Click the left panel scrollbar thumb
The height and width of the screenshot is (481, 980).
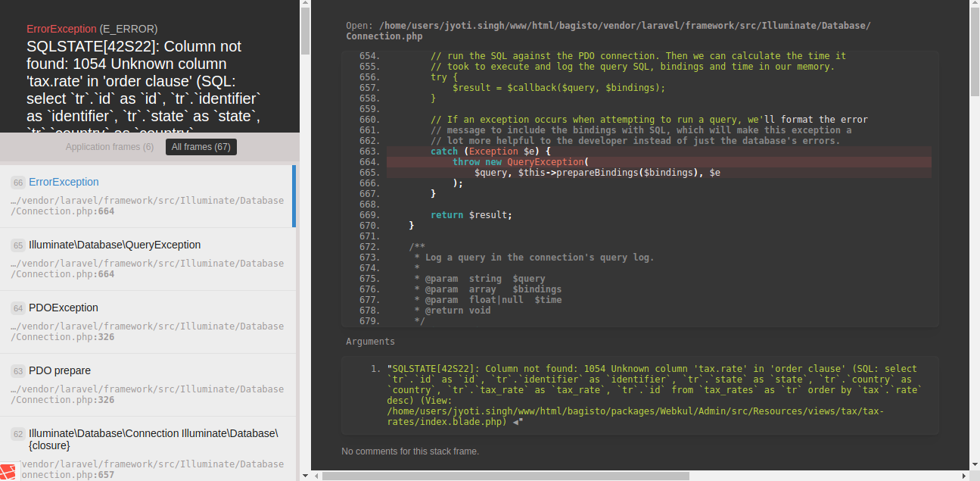(305, 32)
